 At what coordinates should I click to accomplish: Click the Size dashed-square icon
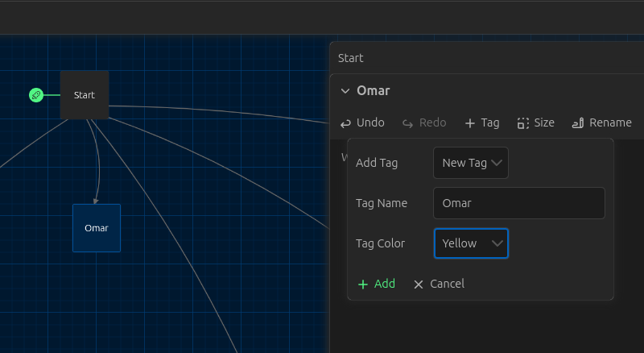[x=522, y=123]
